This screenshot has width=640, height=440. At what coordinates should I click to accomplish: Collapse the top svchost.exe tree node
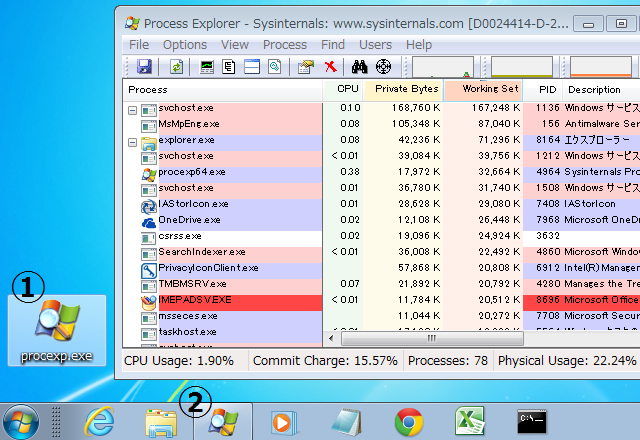click(x=132, y=111)
